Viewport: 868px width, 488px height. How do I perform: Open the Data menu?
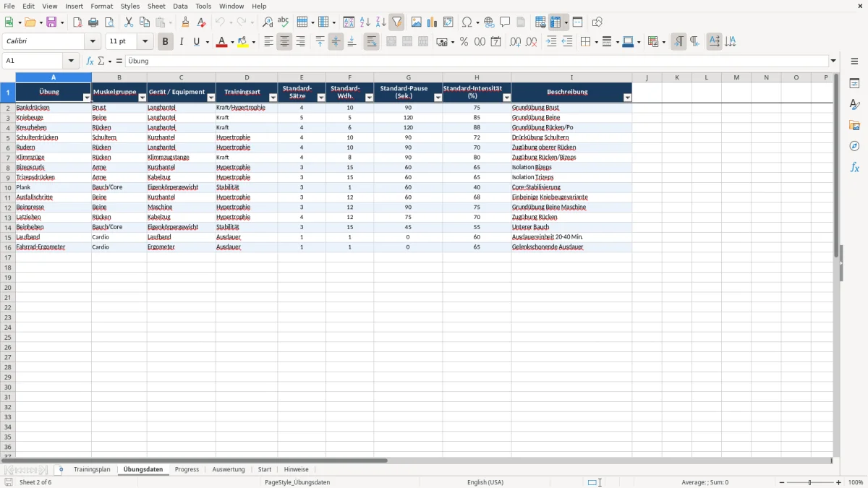point(180,6)
